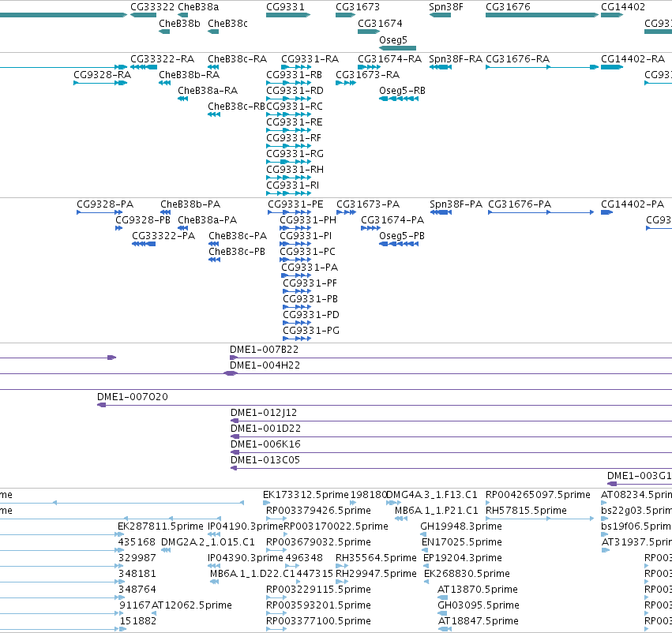Select transcript CG33322-RA label
Image resolution: width=672 pixels, height=633 pixels.
(162, 59)
